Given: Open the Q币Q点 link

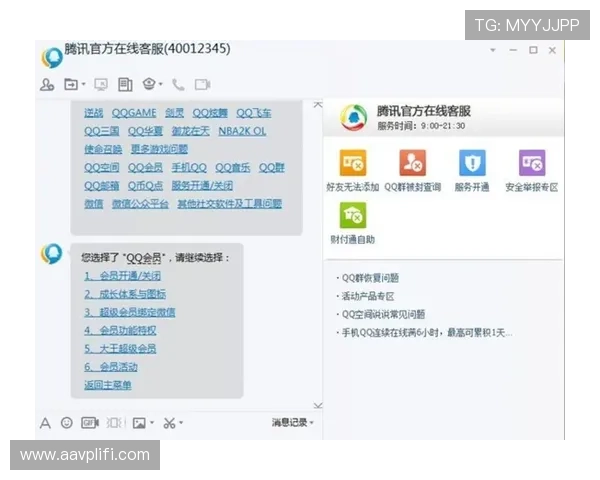Looking at the screenshot, I should click(145, 186).
